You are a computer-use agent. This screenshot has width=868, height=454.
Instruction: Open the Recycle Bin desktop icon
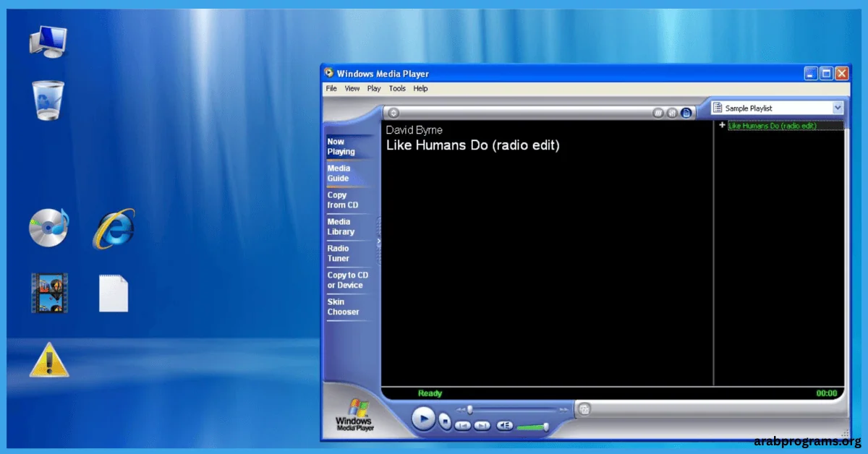point(48,100)
